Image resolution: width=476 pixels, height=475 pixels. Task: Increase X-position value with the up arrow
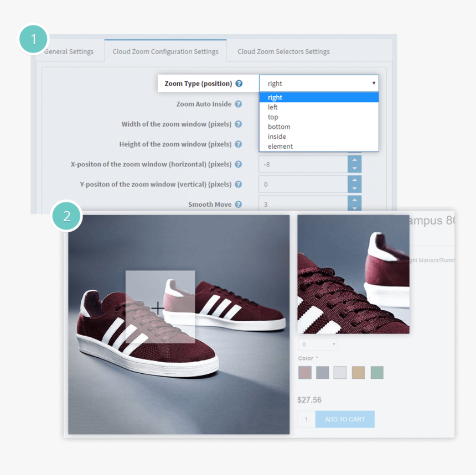click(x=354, y=160)
